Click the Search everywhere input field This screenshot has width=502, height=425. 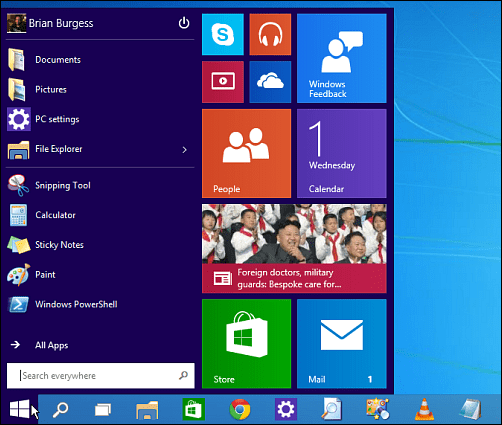100,376
